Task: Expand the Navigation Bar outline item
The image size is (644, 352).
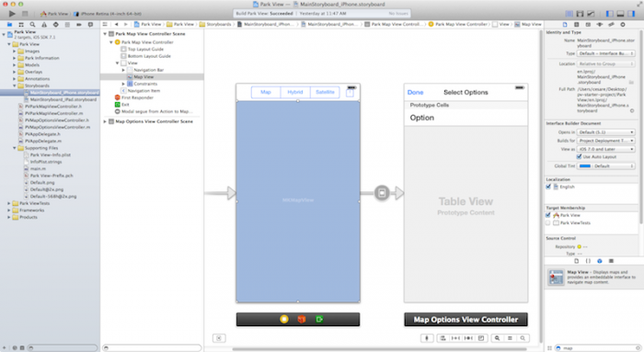Action: pos(123,70)
